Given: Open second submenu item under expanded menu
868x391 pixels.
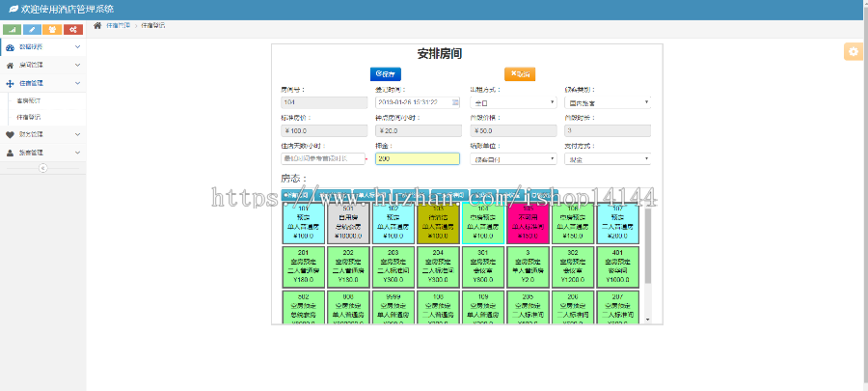Looking at the screenshot, I should pyautogui.click(x=28, y=118).
